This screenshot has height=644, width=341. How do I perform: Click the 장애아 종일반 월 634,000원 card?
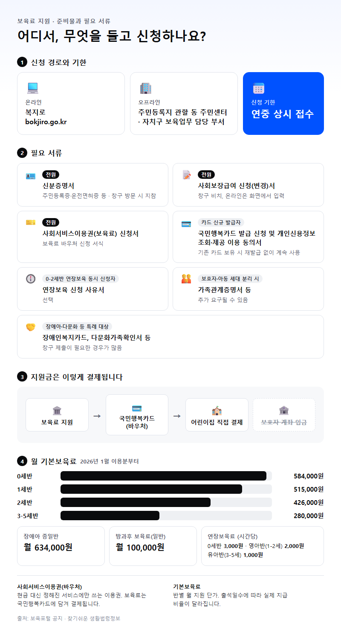pos(61,546)
